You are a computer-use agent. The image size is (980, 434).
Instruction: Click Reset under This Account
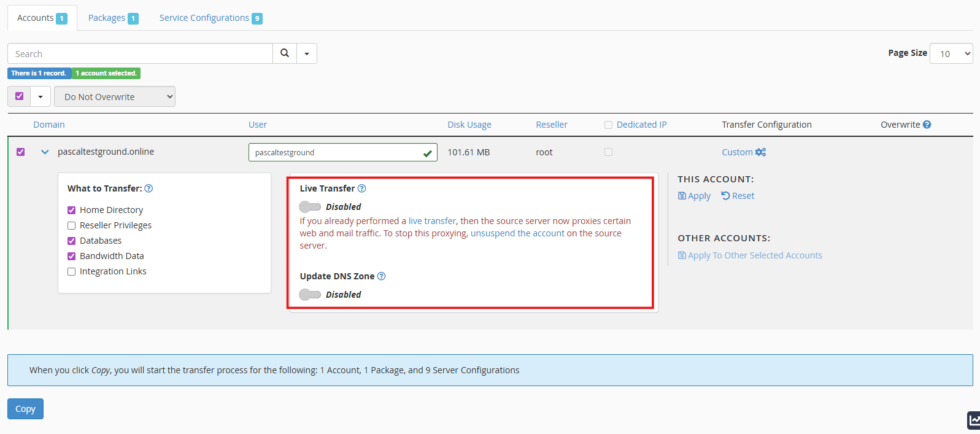[738, 196]
